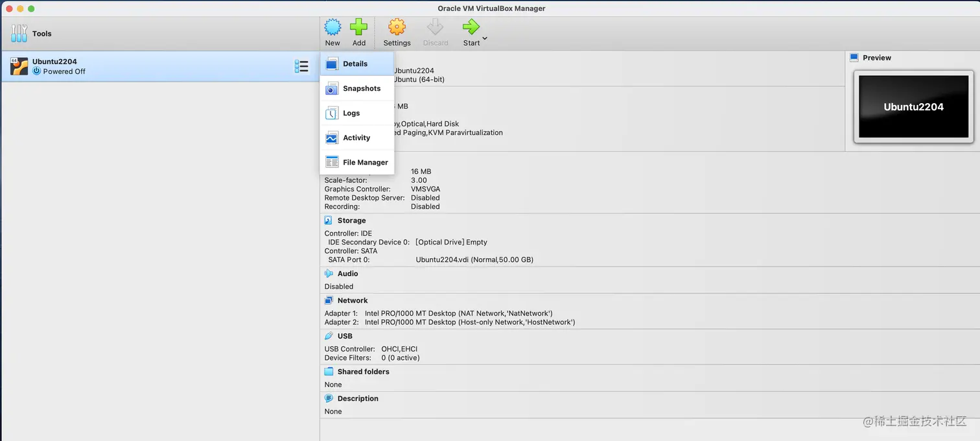Open the Description section header

click(358, 398)
